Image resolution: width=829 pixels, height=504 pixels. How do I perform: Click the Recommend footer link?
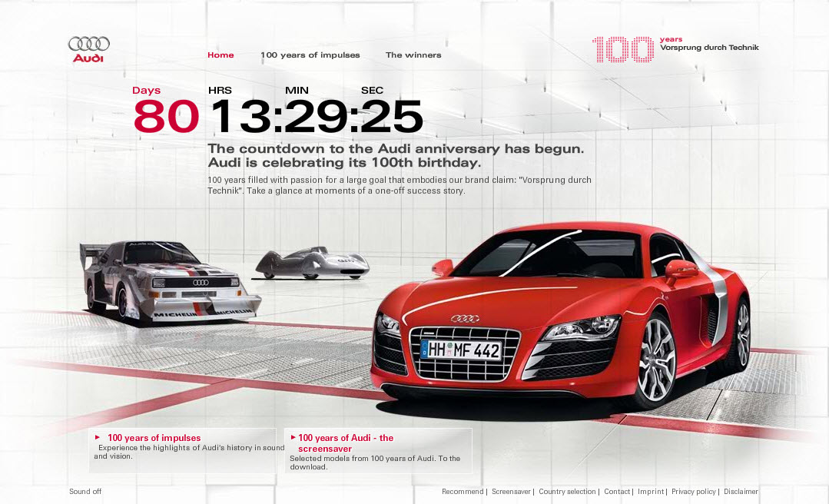pyautogui.click(x=463, y=491)
